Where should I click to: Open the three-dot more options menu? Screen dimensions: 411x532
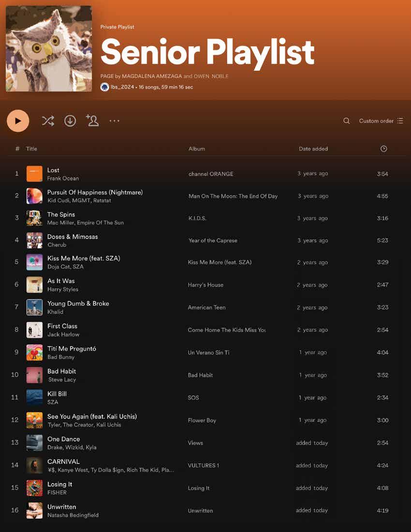coord(114,121)
